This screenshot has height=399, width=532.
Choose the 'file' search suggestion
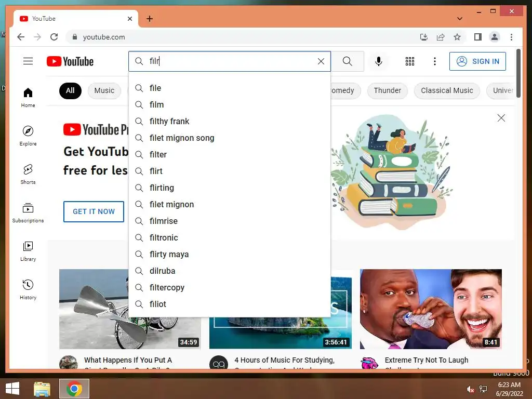click(x=230, y=88)
